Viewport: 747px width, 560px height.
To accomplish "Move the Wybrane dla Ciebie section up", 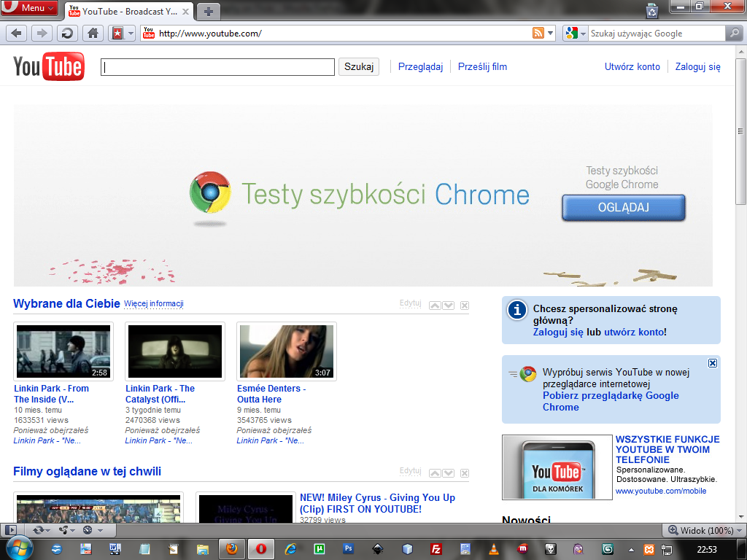I will tap(435, 306).
